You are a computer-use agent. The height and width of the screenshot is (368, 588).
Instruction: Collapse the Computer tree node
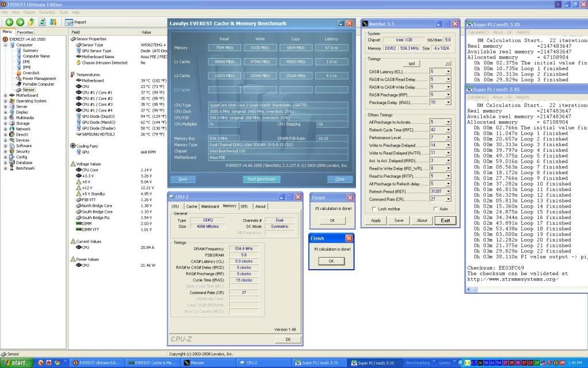click(x=5, y=45)
